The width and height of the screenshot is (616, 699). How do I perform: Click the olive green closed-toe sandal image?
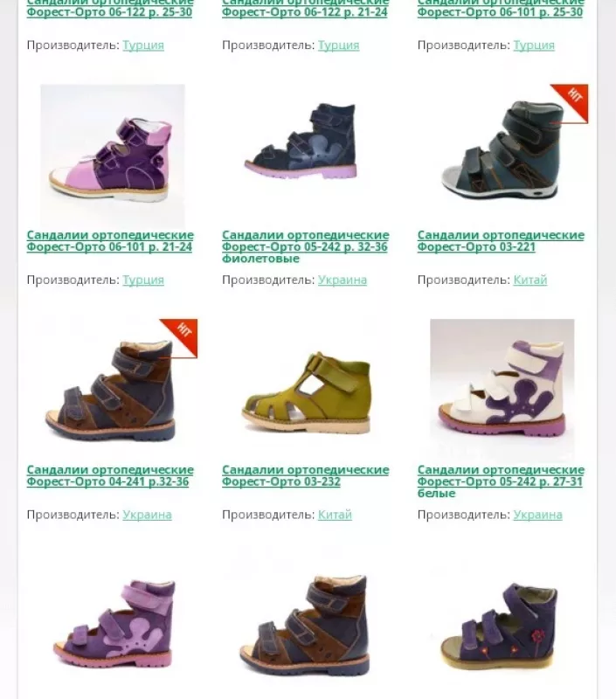click(306, 393)
